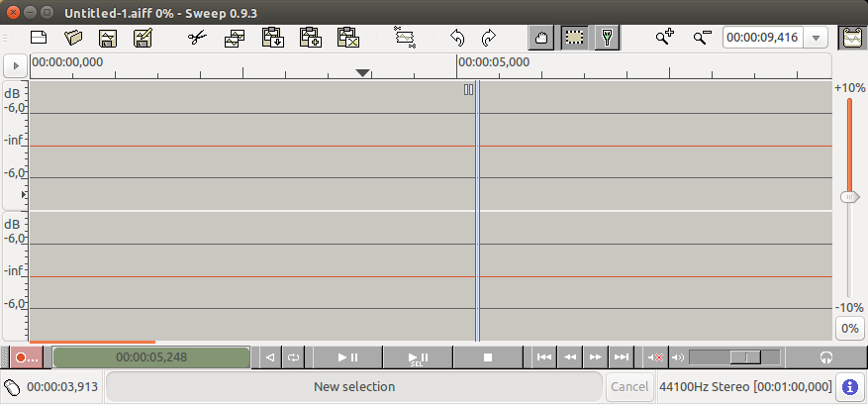Click the New file icon
The height and width of the screenshot is (405, 868).
(39, 38)
